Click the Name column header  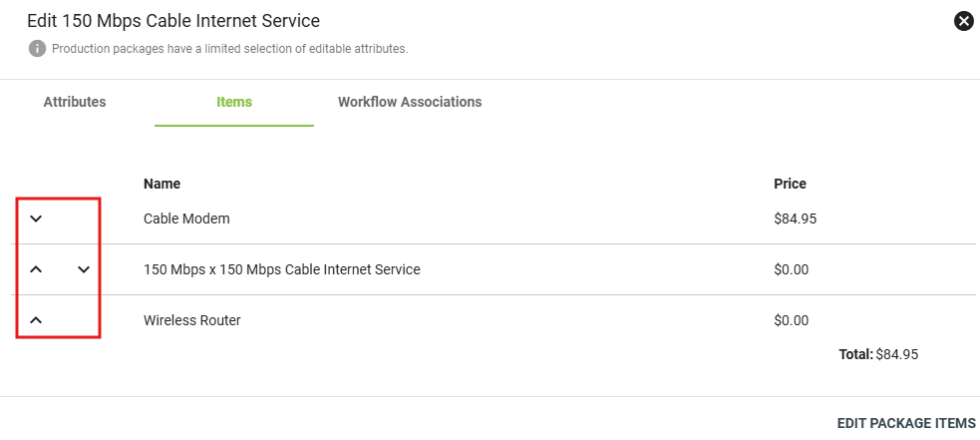tap(162, 184)
